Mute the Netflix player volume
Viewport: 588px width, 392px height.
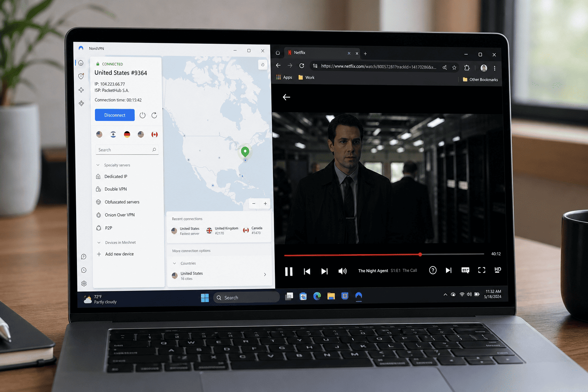pos(343,271)
